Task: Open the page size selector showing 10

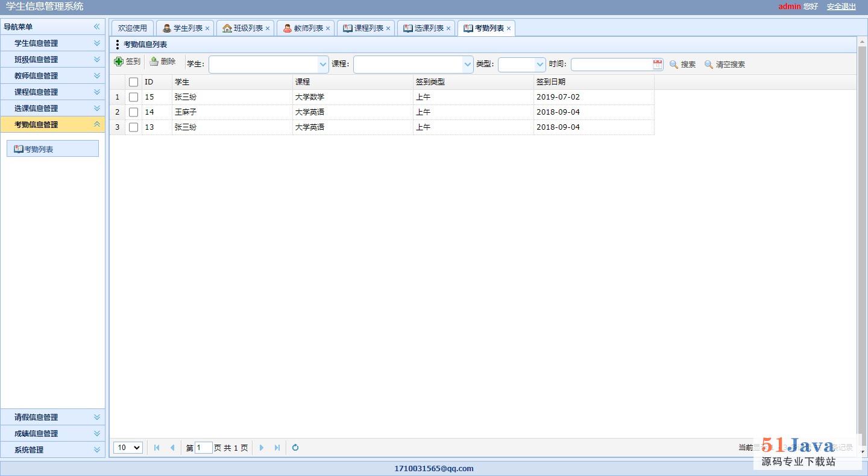Action: click(128, 448)
